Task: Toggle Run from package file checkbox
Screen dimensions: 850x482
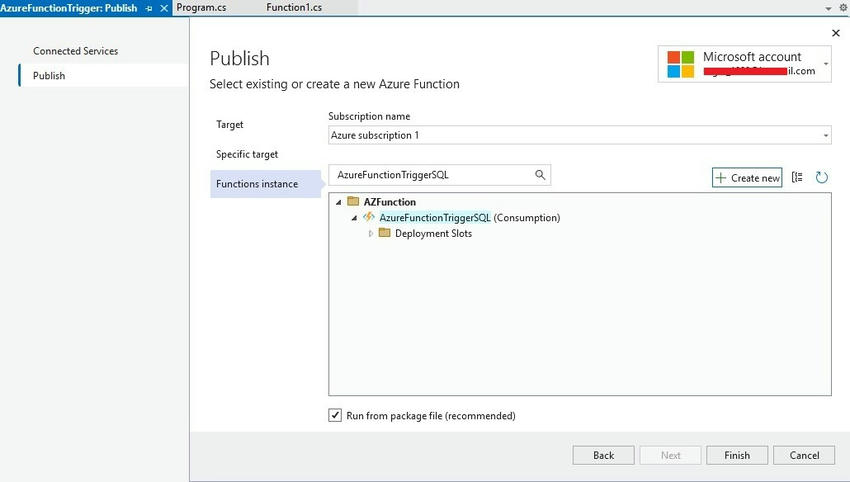Action: (x=335, y=415)
